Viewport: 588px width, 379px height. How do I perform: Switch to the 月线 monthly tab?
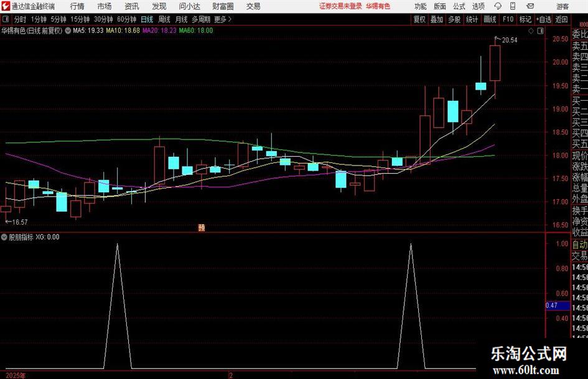click(182, 19)
